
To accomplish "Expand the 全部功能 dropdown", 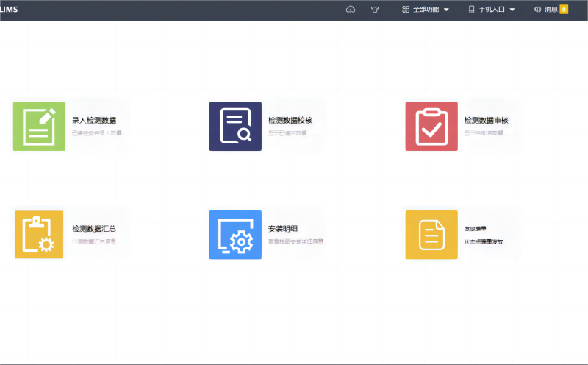I will coord(426,10).
